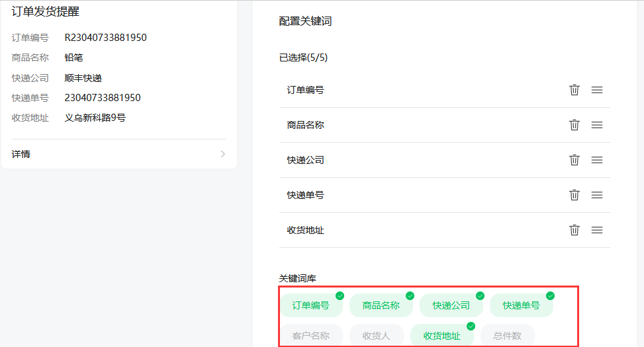Click the drag handle for 快递单号
Image resolution: width=644 pixels, height=347 pixels.
(597, 195)
